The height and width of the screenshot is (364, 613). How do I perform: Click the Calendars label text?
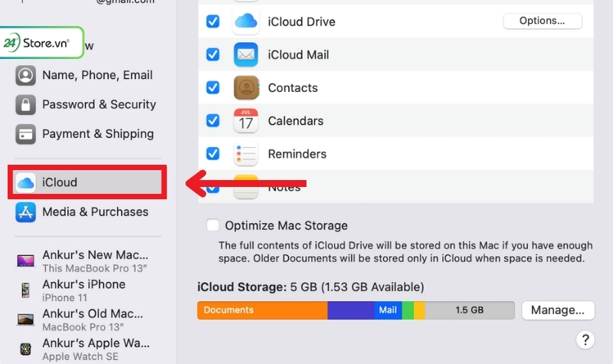pos(296,121)
